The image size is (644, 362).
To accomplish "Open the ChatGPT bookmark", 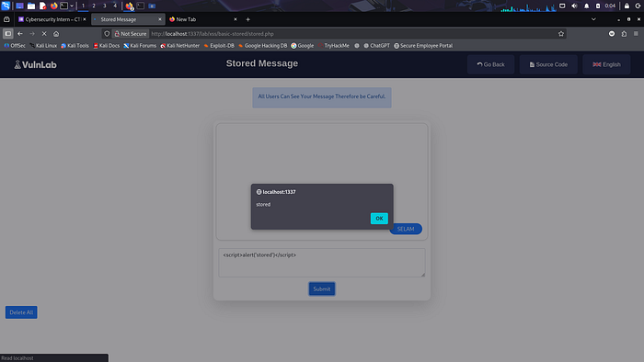I will point(376,46).
